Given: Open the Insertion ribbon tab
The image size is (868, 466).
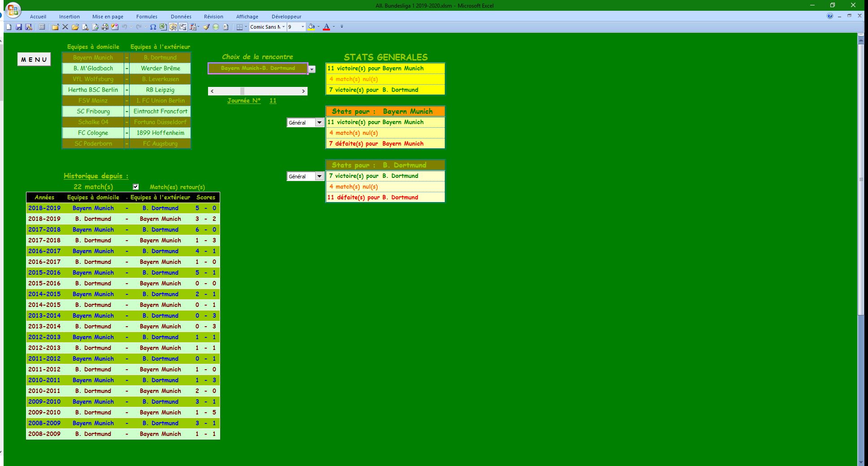Looking at the screenshot, I should 69,17.
